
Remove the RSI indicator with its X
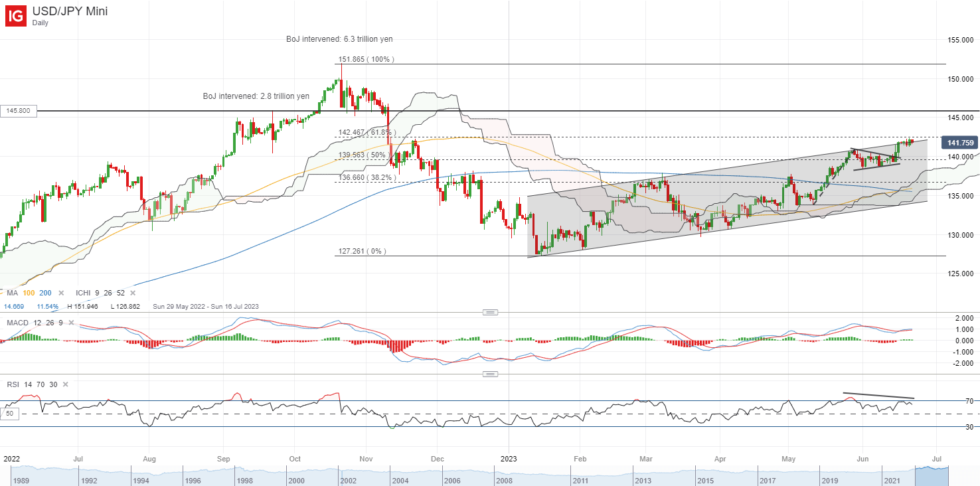pos(66,384)
